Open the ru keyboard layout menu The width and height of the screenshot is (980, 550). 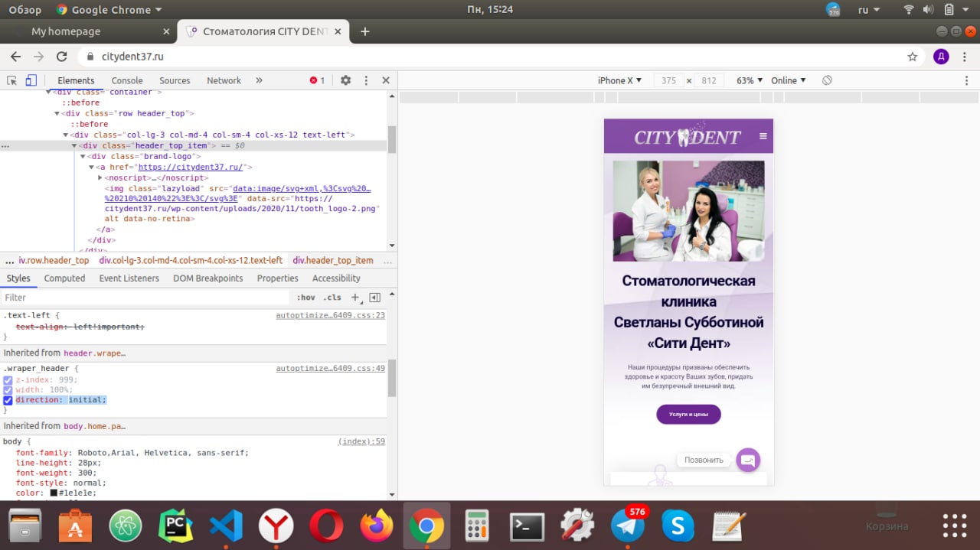pos(869,10)
